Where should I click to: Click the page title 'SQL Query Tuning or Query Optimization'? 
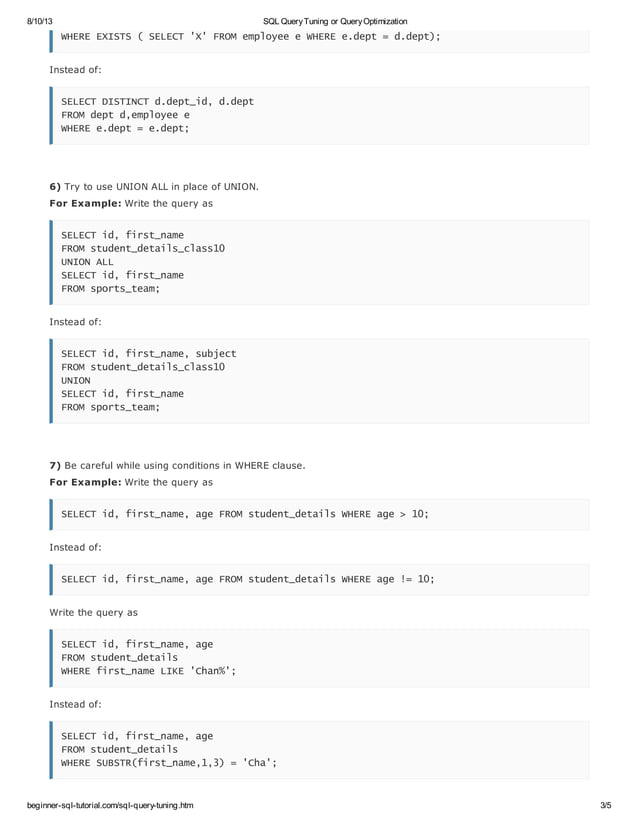click(x=335, y=22)
